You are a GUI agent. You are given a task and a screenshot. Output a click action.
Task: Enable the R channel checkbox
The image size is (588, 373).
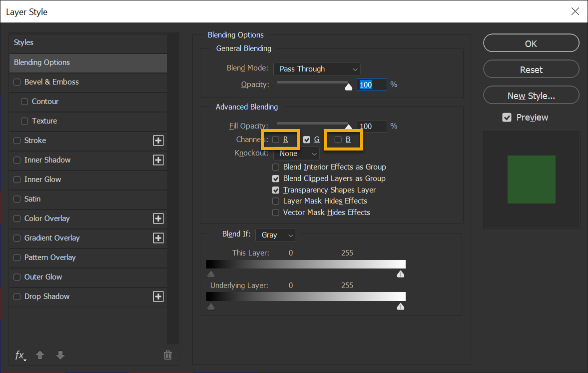point(276,140)
